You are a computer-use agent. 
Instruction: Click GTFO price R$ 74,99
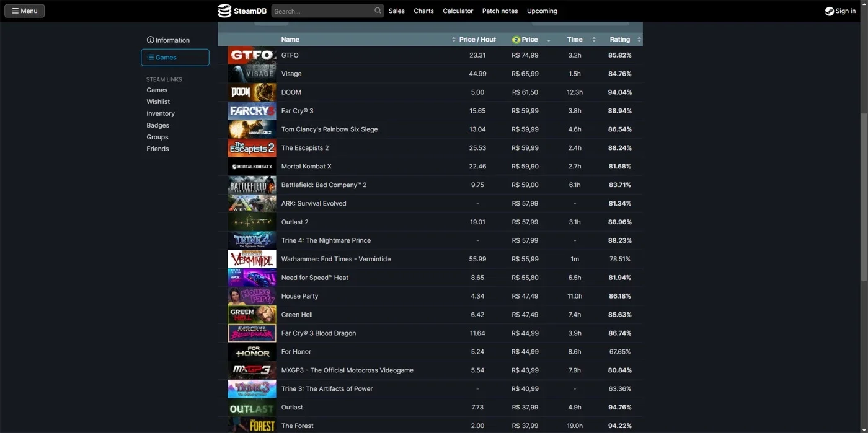[525, 55]
